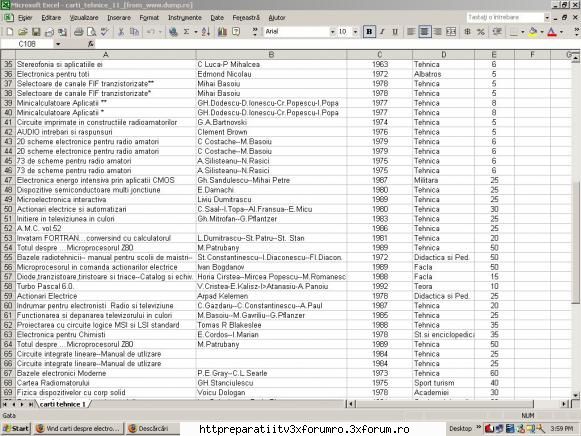Open the Chart Wizard icon
This screenshot has height=436, width=581.
(222, 32)
